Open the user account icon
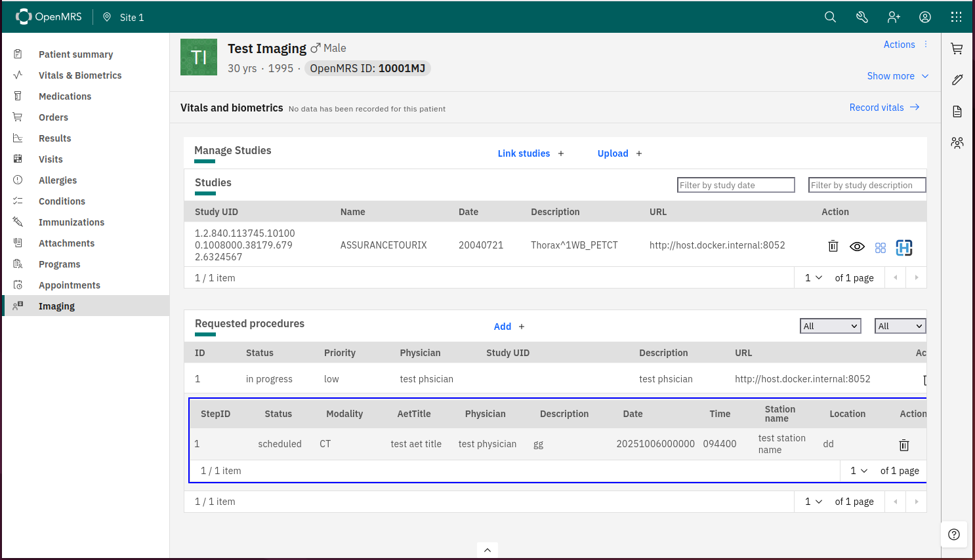Viewport: 975px width, 560px height. (x=925, y=17)
